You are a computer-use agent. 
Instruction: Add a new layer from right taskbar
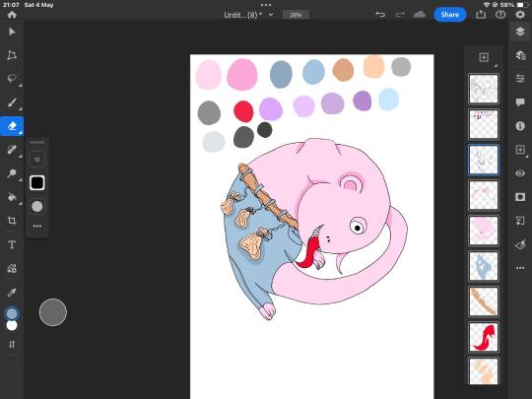pyautogui.click(x=520, y=150)
